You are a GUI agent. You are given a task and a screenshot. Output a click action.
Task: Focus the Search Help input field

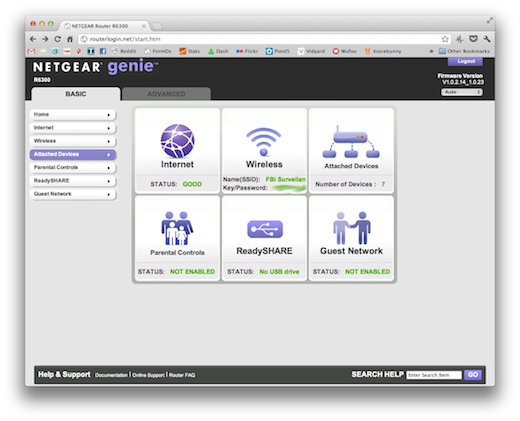(434, 375)
